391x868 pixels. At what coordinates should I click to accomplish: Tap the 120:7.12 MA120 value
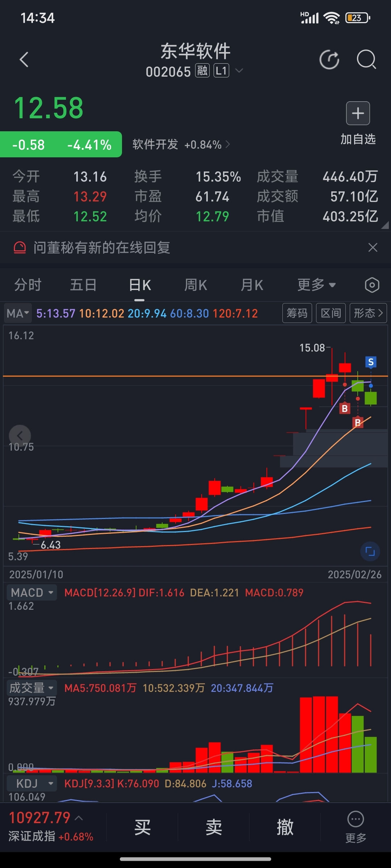235,313
